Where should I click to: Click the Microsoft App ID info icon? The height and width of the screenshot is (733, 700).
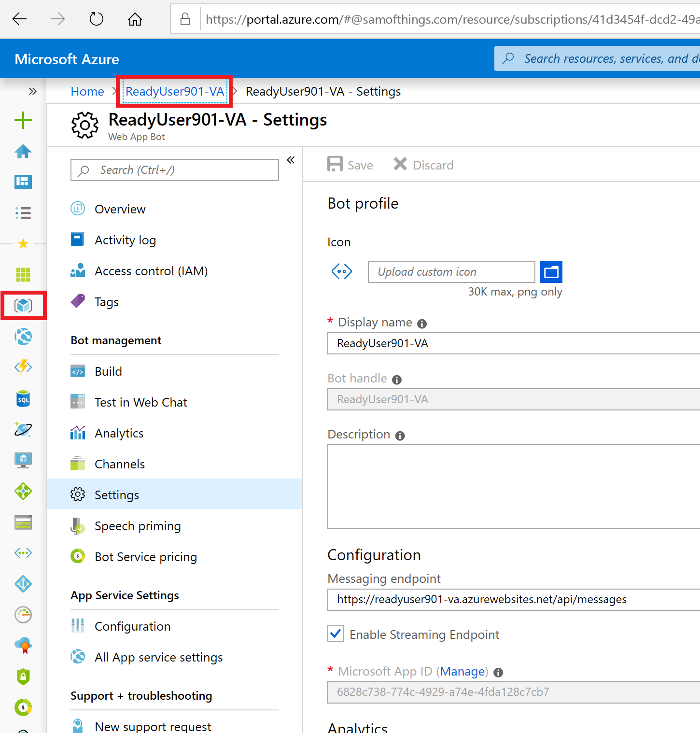pos(498,672)
